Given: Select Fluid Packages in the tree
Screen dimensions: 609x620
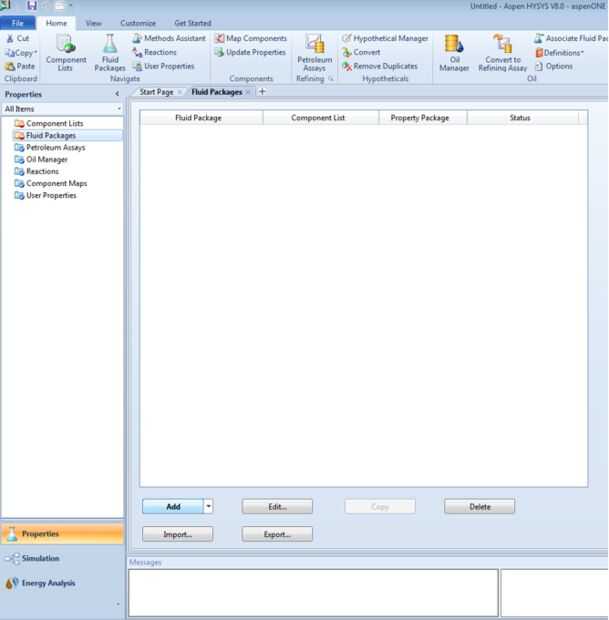Looking at the screenshot, I should point(51,136).
